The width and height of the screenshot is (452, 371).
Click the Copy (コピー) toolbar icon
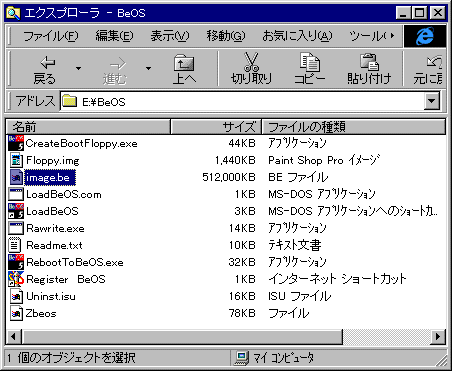(x=310, y=62)
